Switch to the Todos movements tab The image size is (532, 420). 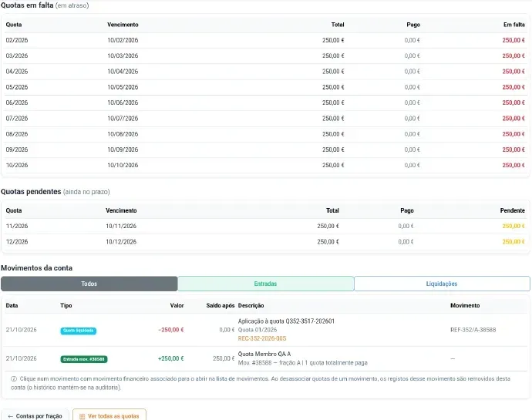click(89, 284)
